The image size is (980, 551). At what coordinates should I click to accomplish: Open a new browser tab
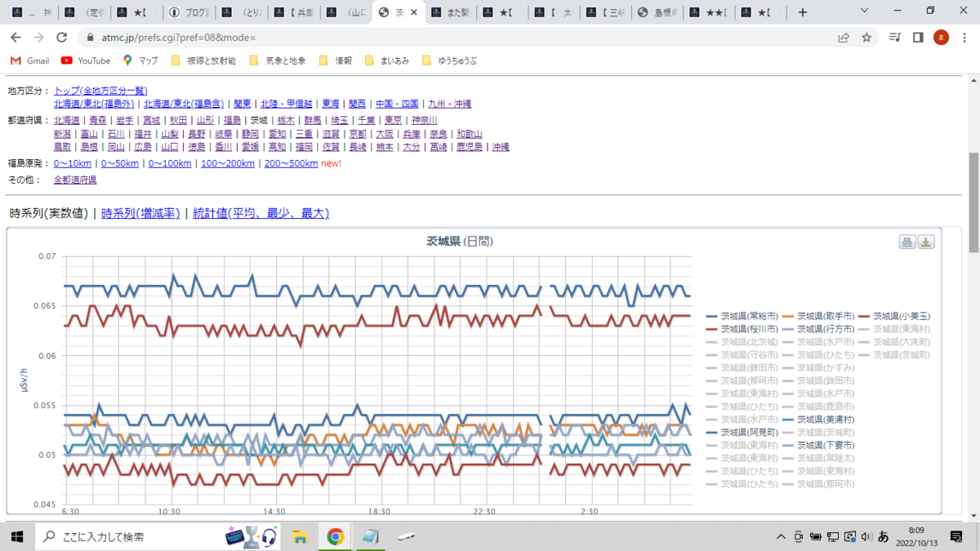803,12
